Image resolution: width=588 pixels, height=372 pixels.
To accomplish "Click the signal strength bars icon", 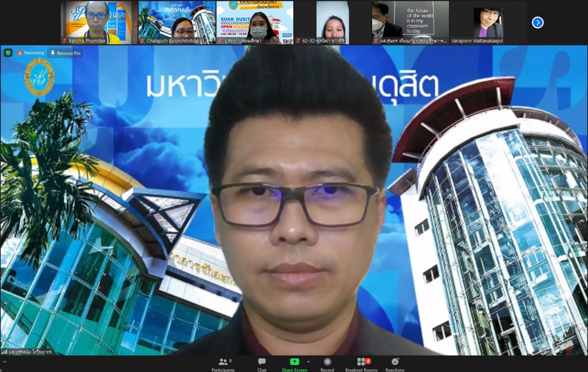I will pos(4,352).
